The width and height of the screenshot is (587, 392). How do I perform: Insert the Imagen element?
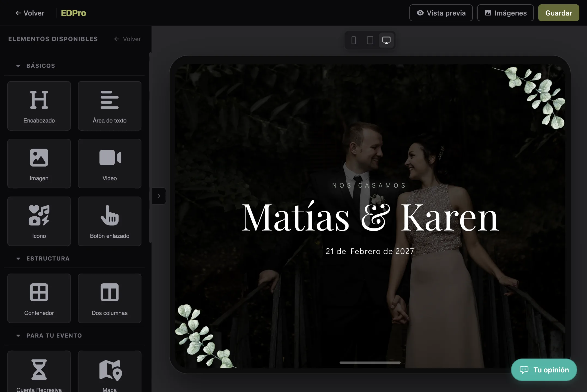coord(39,164)
